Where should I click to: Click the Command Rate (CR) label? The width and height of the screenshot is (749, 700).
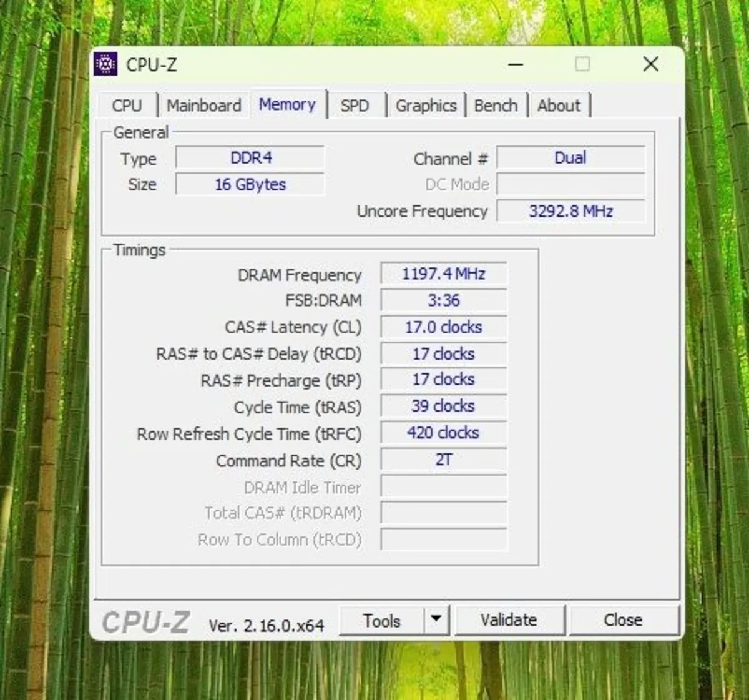pyautogui.click(x=289, y=461)
